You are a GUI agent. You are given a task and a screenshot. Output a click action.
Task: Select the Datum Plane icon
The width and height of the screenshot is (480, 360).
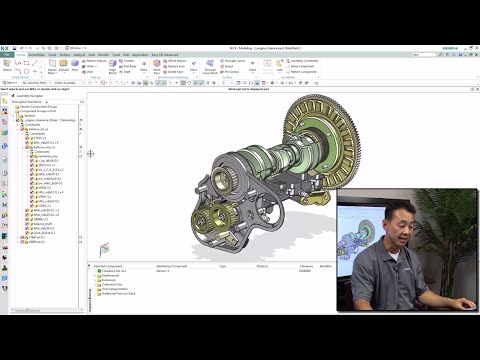(x=52, y=63)
